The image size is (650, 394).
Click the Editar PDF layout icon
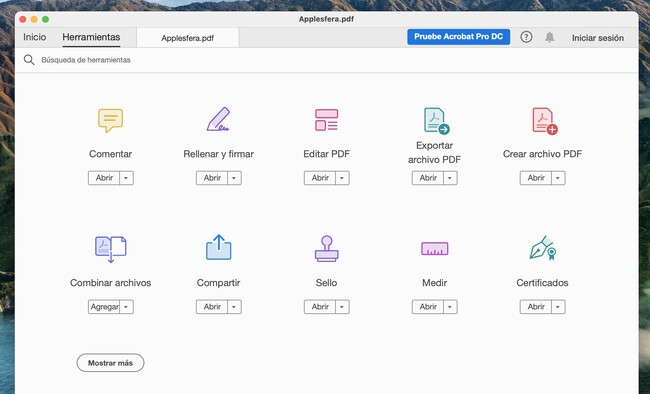click(x=326, y=120)
